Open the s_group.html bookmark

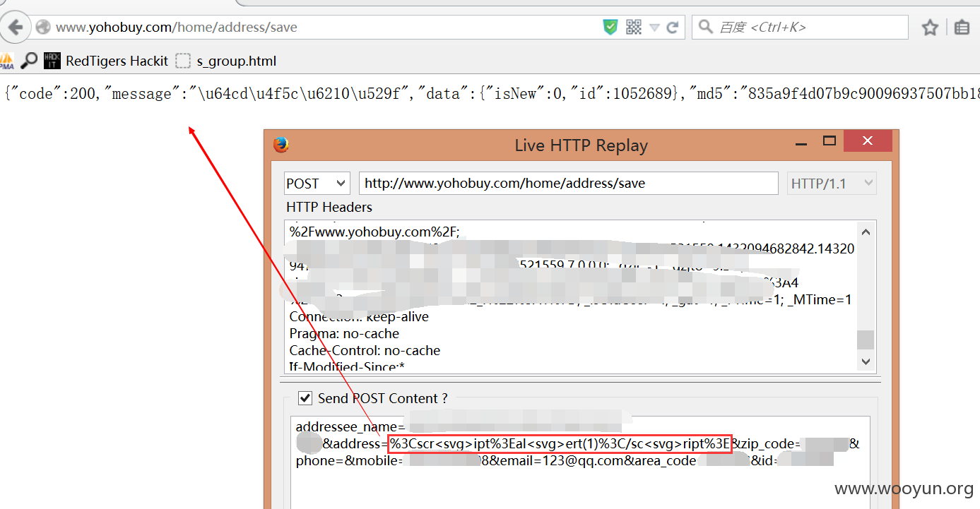226,61
